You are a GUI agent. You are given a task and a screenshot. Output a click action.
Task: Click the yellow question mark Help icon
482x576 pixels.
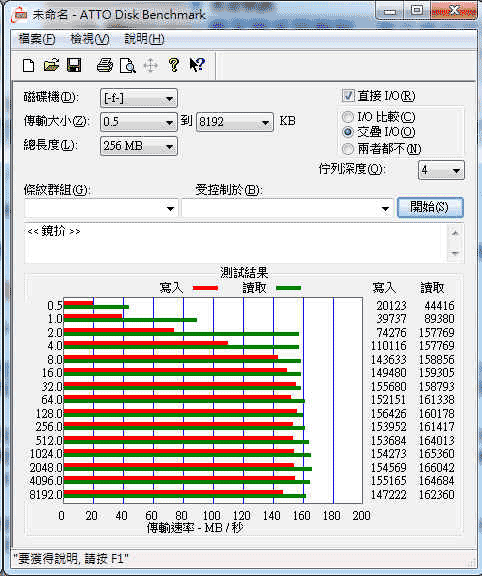click(x=174, y=65)
